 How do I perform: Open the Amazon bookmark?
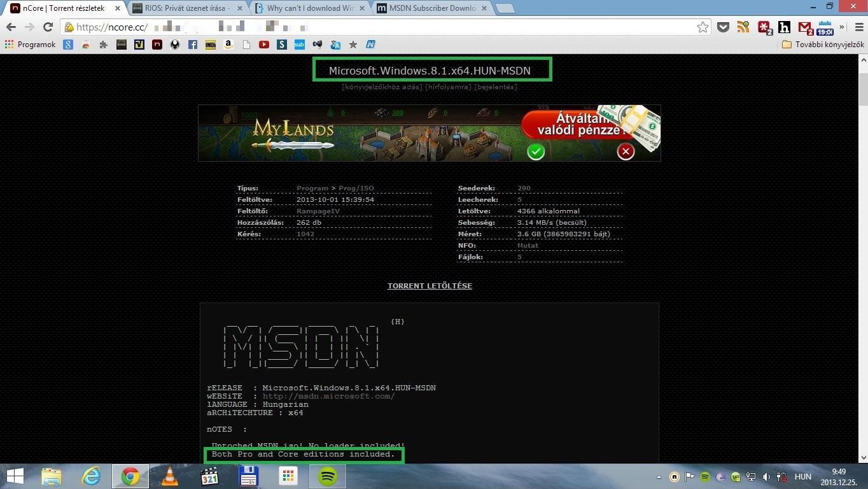228,45
